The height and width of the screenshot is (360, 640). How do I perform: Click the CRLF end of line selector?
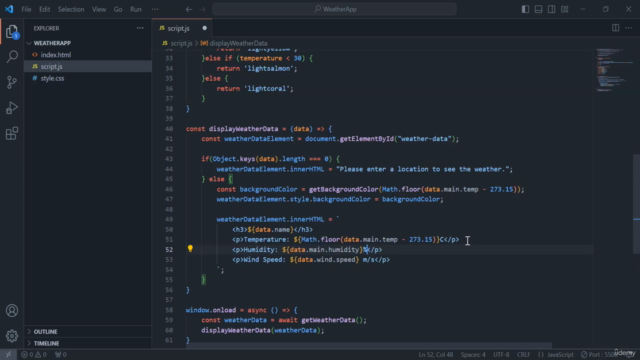(x=524, y=354)
